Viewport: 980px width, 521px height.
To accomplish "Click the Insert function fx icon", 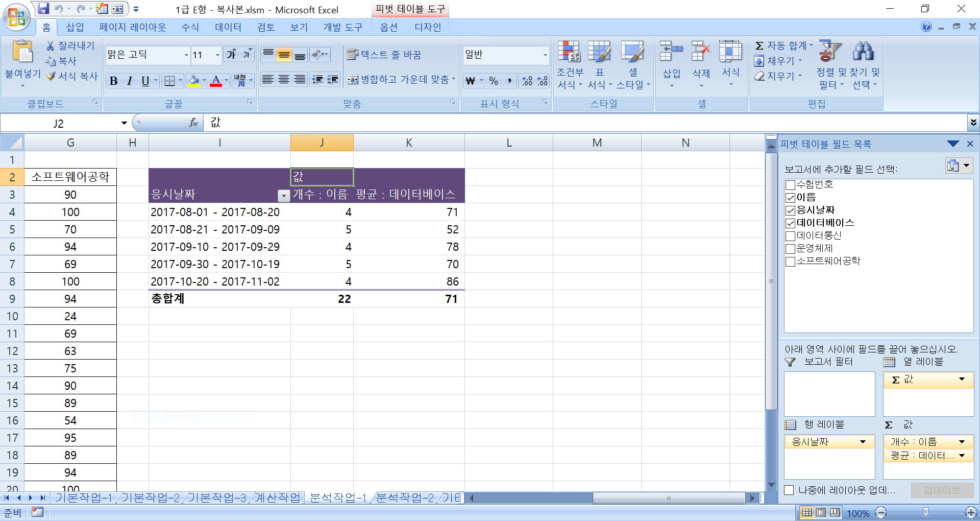I will [x=193, y=123].
